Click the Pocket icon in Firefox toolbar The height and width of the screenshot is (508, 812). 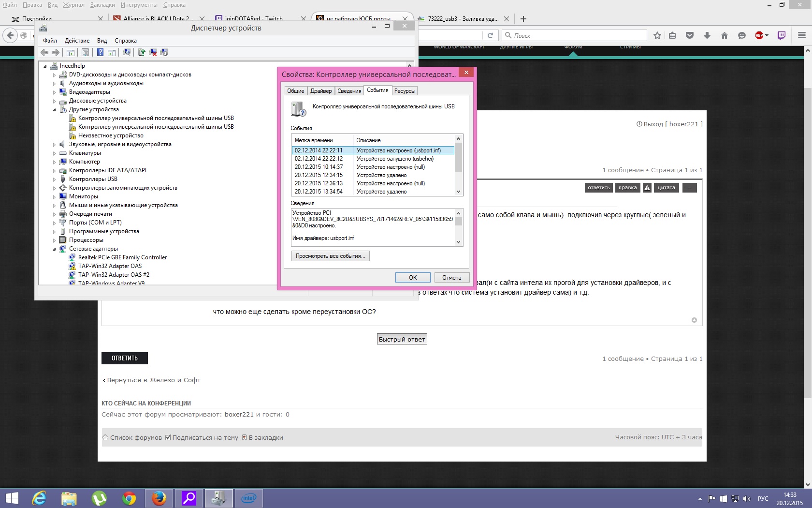(x=690, y=35)
